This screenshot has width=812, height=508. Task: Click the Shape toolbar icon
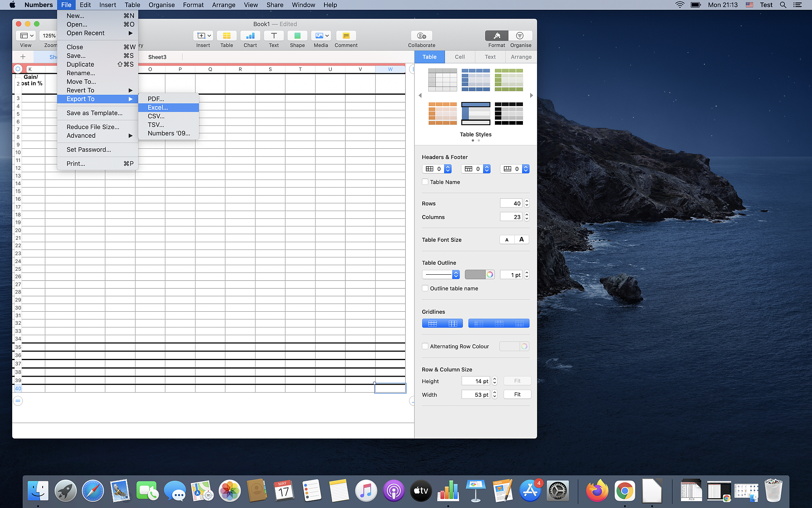(297, 36)
